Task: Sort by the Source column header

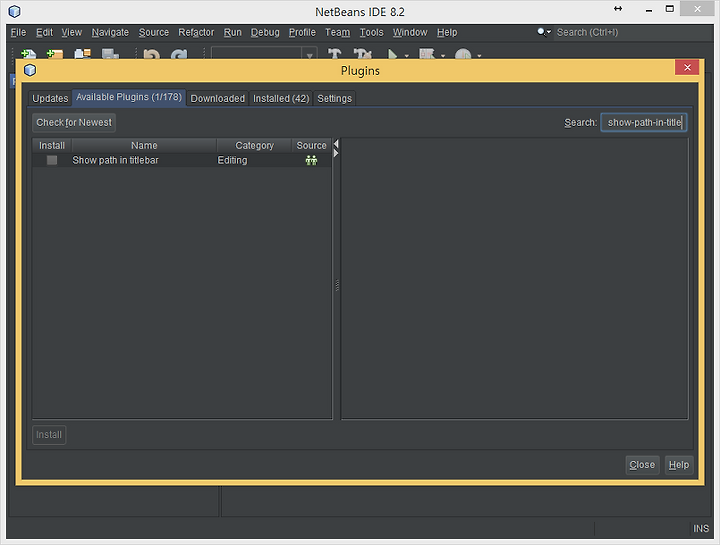Action: [x=311, y=146]
